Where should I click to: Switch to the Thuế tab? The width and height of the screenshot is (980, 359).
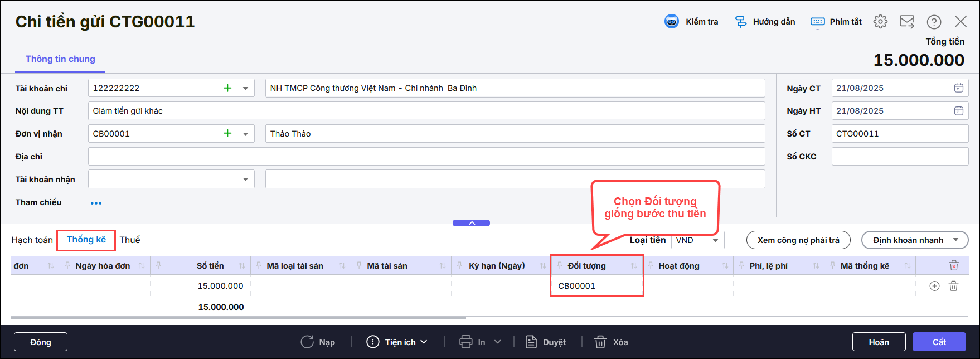[x=130, y=240]
